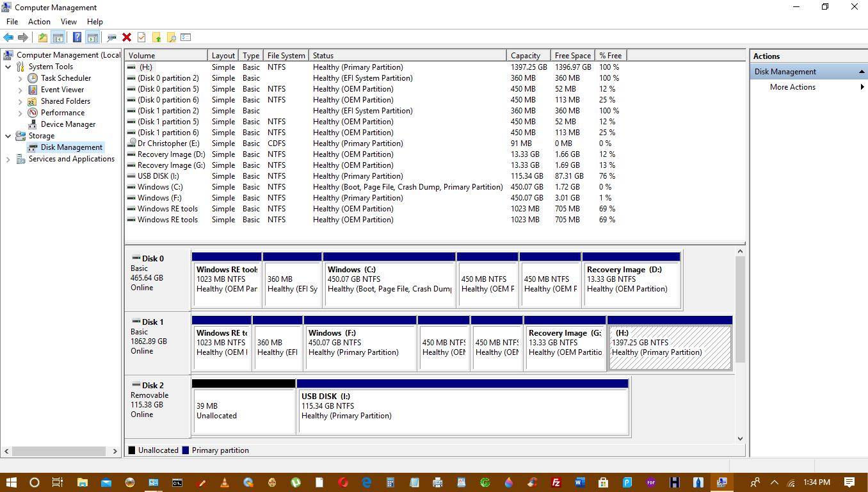Click the disk view scrollbar down arrow
This screenshot has height=492, width=868.
(741, 439)
